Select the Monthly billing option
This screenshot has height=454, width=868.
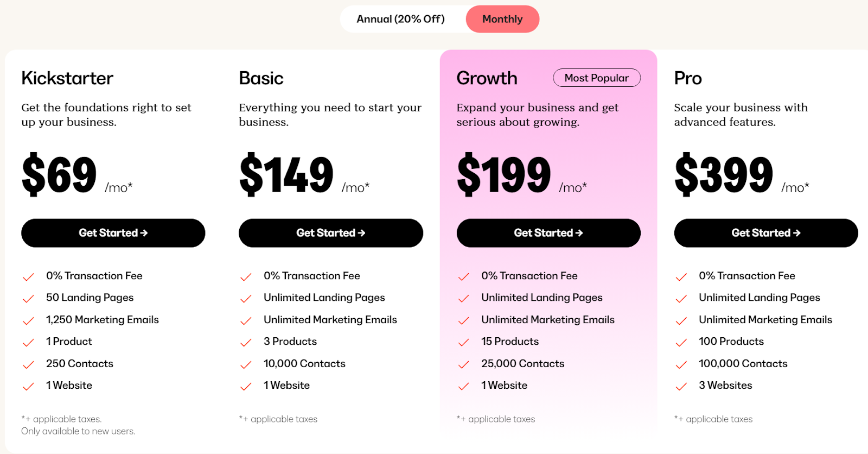point(502,18)
